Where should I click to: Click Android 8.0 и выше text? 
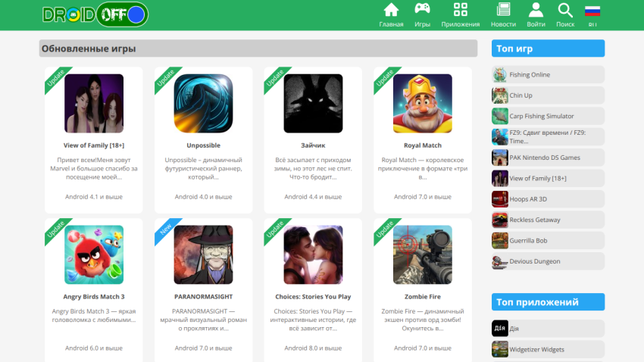click(x=313, y=348)
